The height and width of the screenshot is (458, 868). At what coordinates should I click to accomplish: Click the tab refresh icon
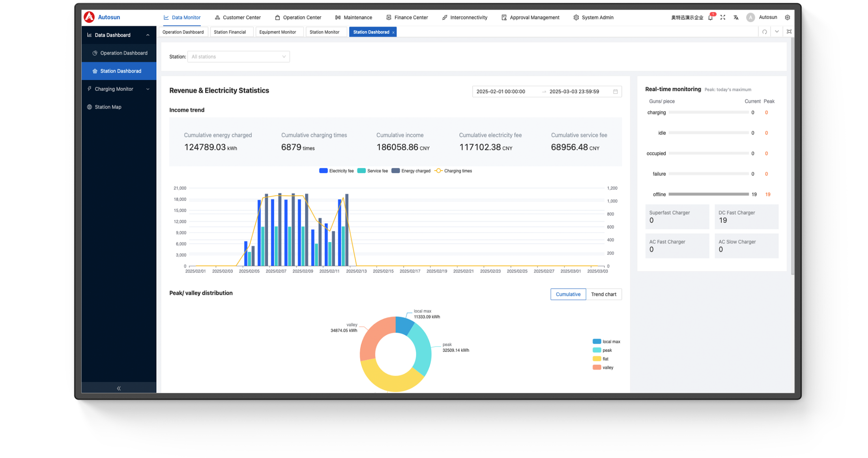(x=765, y=32)
